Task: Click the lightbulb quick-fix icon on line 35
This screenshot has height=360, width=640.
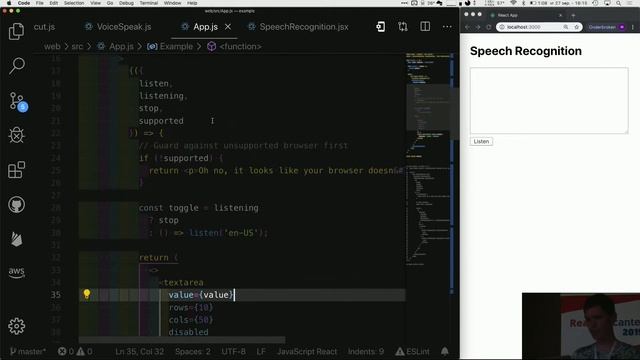Action: (x=87, y=294)
